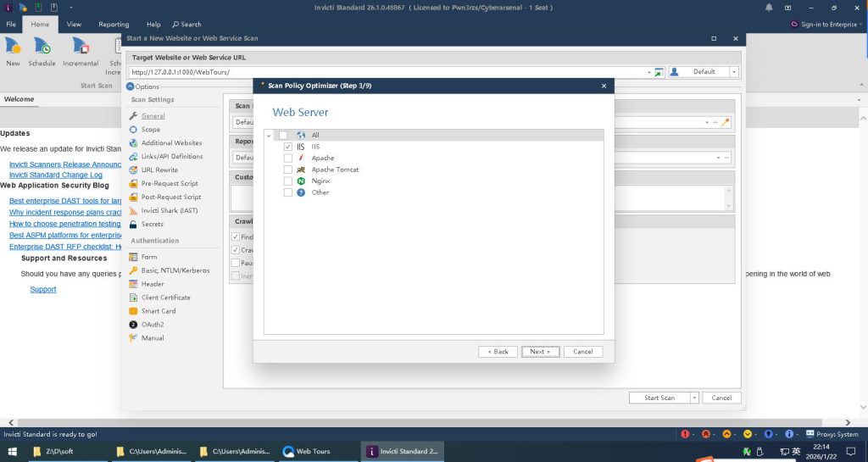Open the File menu

click(11, 25)
